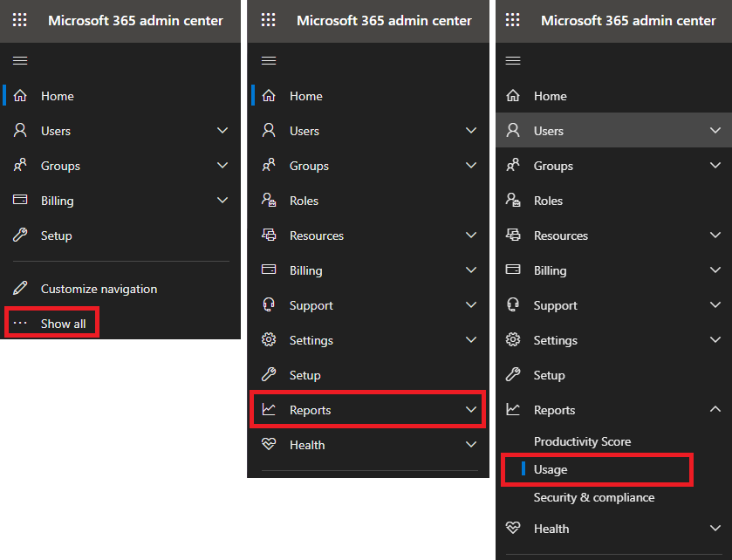This screenshot has height=560, width=732.
Task: Expand the highlighted Reports chevron in middle panel
Action: click(x=471, y=409)
